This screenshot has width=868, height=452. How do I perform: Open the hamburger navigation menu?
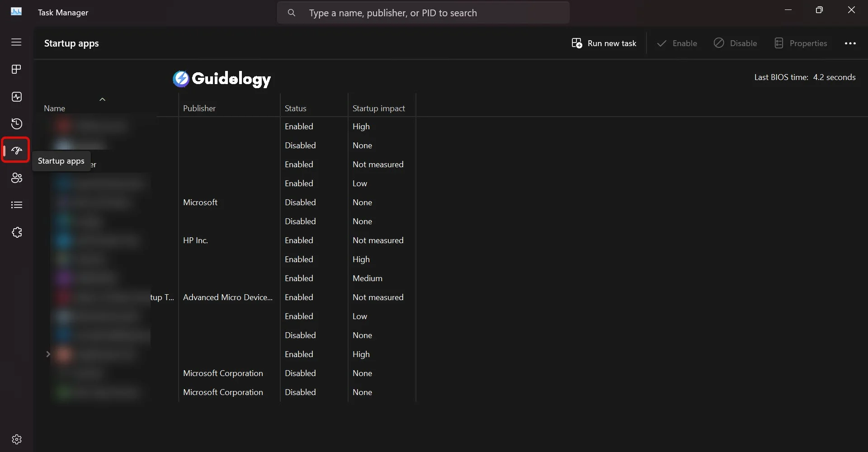click(x=16, y=42)
